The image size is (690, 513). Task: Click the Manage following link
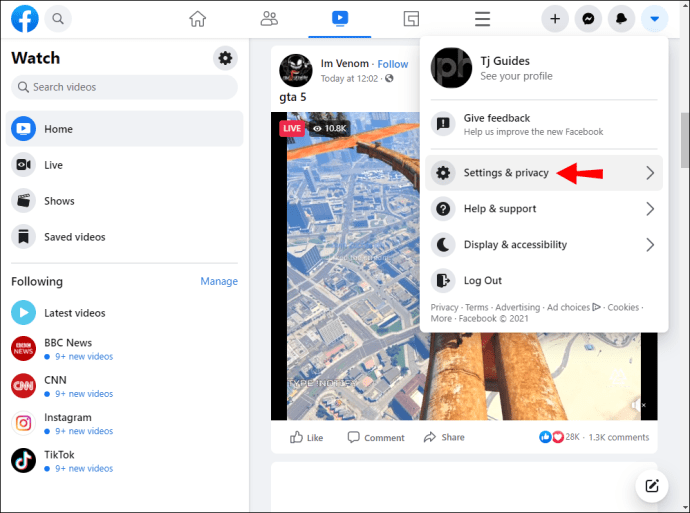click(x=219, y=281)
